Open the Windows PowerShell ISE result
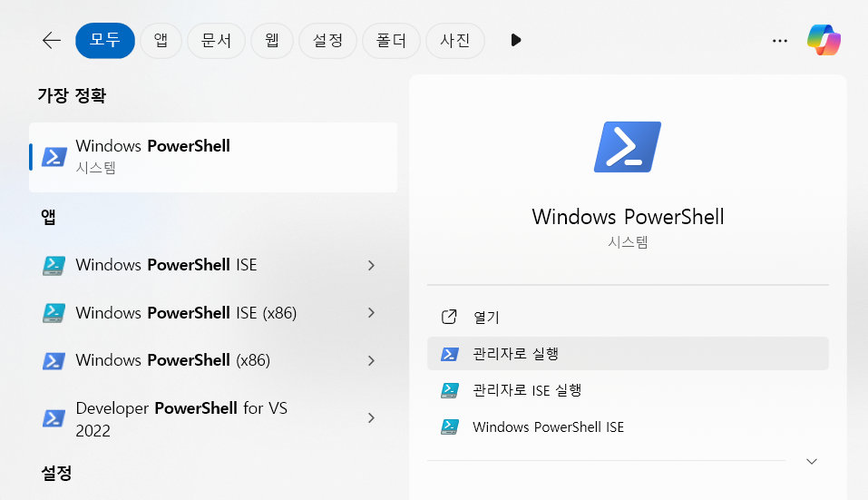Image resolution: width=868 pixels, height=500 pixels. 213,265
